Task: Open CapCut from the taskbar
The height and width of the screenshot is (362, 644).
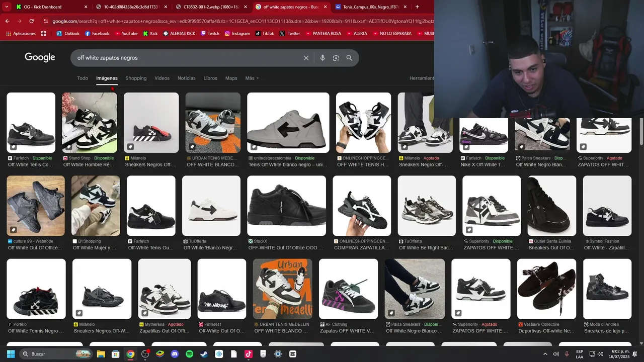Action: coord(293,354)
